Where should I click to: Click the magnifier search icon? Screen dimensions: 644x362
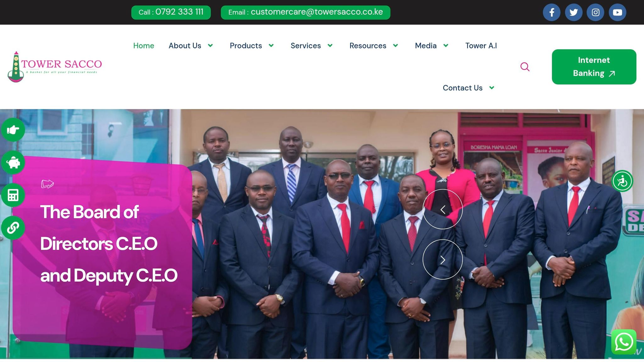(525, 67)
